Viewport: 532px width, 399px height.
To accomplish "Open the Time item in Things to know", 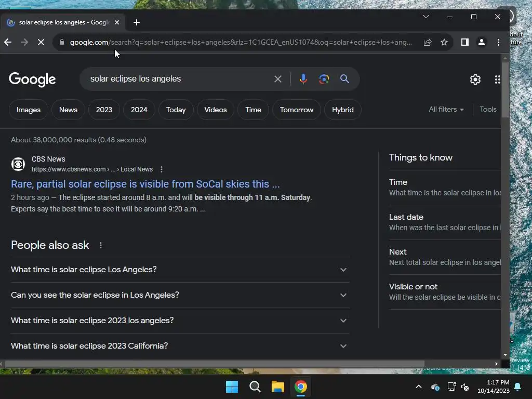I will [x=445, y=188].
